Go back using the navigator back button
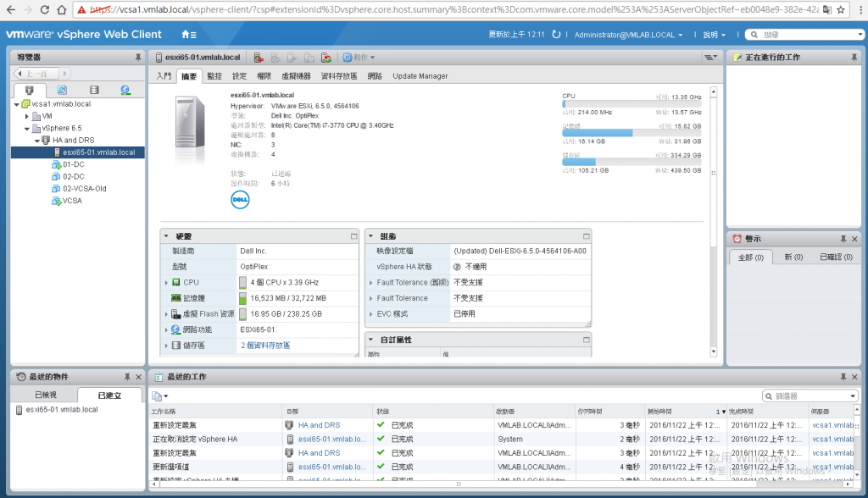 coord(36,74)
